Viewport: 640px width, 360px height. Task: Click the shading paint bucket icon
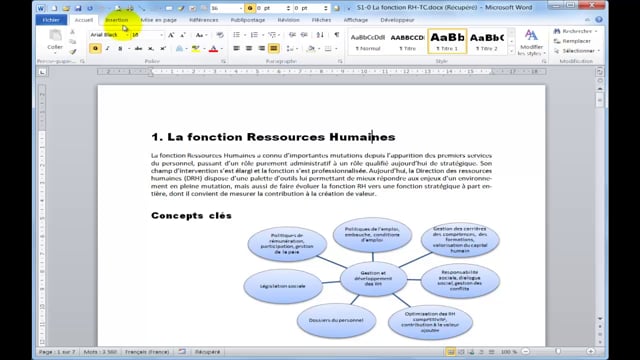click(x=311, y=49)
